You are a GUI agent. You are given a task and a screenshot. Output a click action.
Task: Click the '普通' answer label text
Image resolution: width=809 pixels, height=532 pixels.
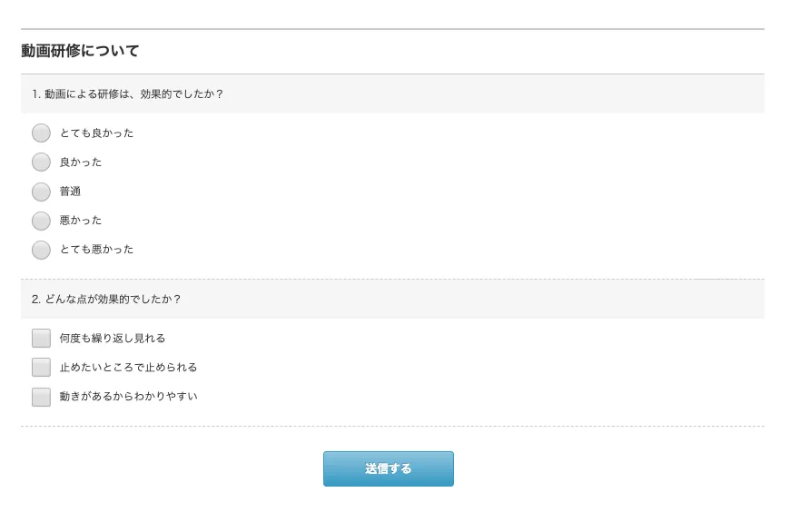[x=70, y=192]
